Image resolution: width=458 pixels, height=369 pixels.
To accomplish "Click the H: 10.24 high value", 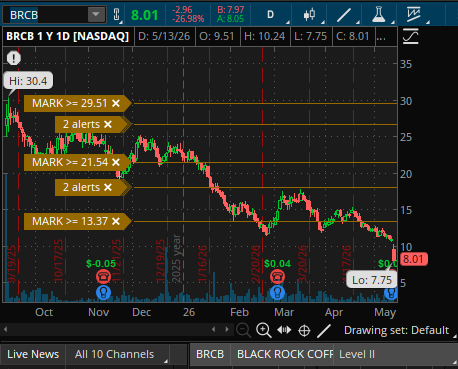I will [265, 36].
